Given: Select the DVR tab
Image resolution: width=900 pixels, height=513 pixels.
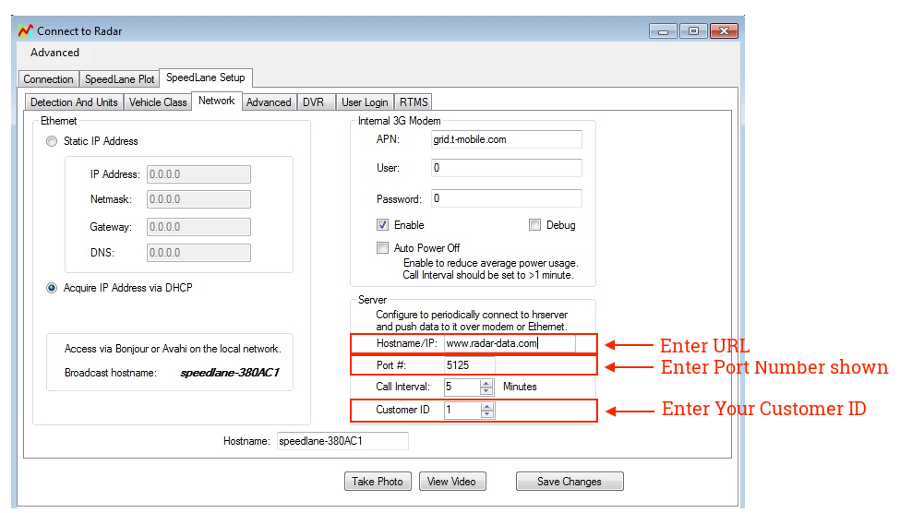Looking at the screenshot, I should [x=313, y=102].
